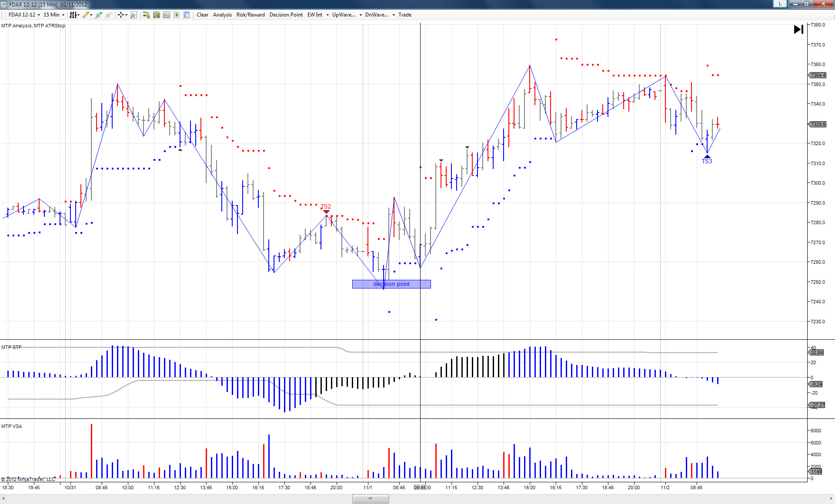Click the scrollbar right arrow

tap(832, 499)
